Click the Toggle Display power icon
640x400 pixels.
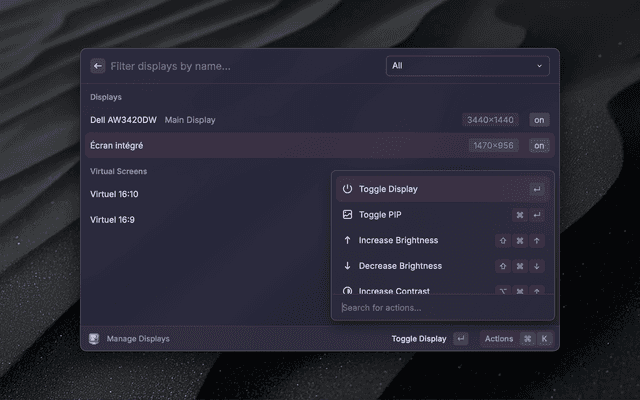tap(347, 189)
